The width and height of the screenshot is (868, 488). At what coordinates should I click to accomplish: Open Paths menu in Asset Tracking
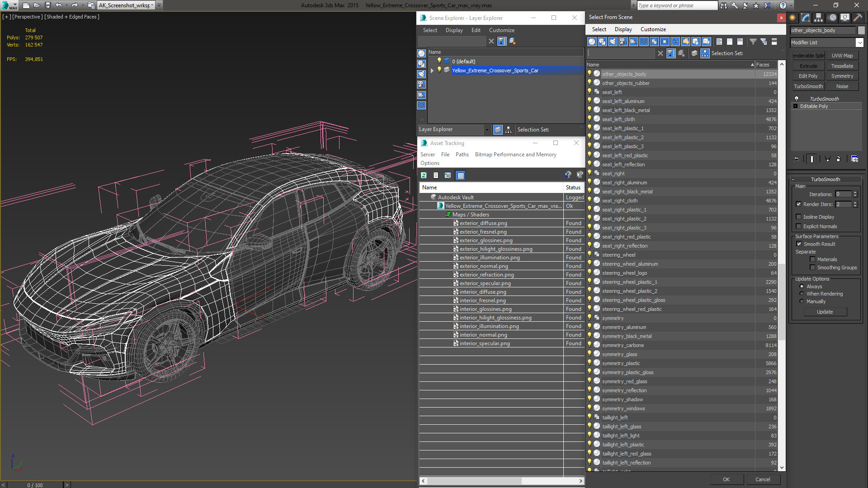[x=462, y=155]
